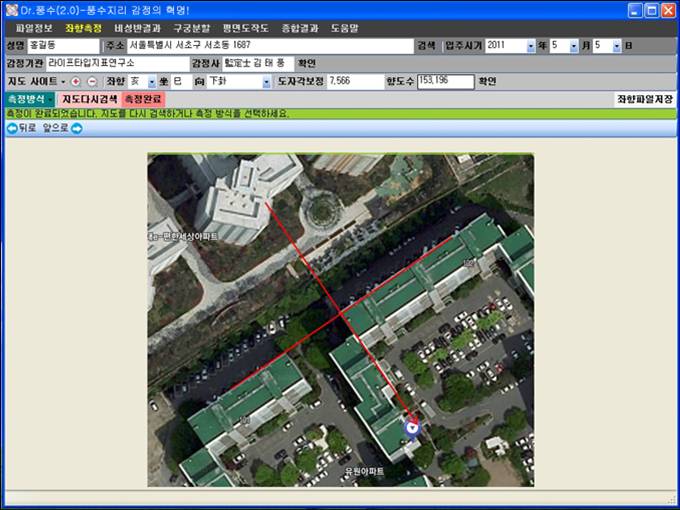This screenshot has height=510, width=680.
Task: Expand the year dropdown showing 2011
Action: [x=531, y=46]
